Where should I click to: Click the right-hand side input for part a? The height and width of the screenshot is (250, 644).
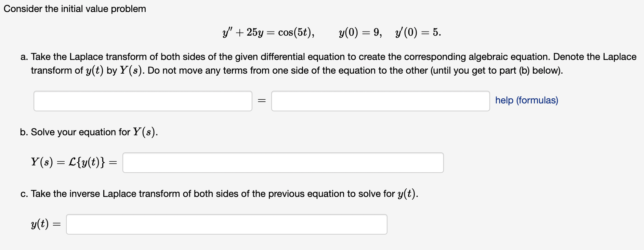pyautogui.click(x=381, y=101)
